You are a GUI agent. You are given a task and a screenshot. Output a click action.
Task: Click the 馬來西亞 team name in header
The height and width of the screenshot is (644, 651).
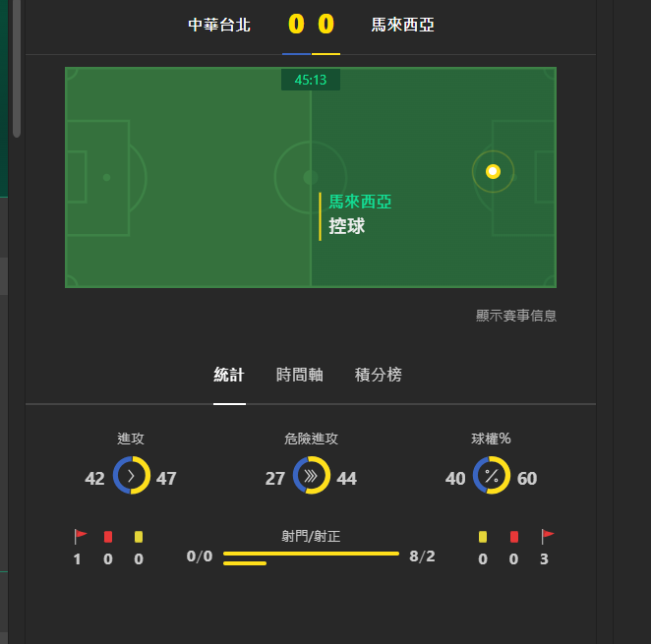point(402,25)
